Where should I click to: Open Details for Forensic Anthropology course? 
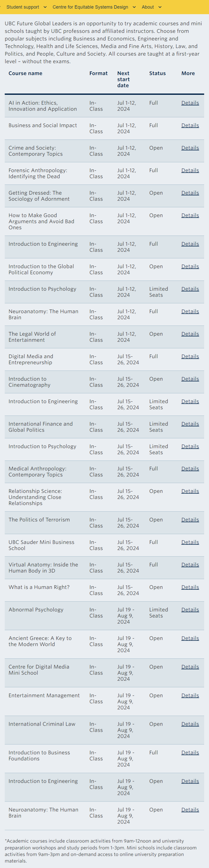point(190,171)
